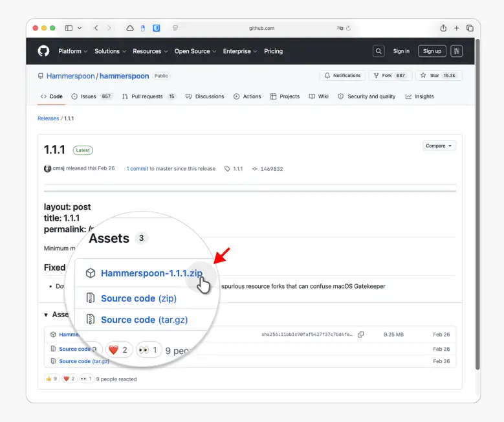Switch to the Code tab
The image size is (504, 422).
(51, 96)
